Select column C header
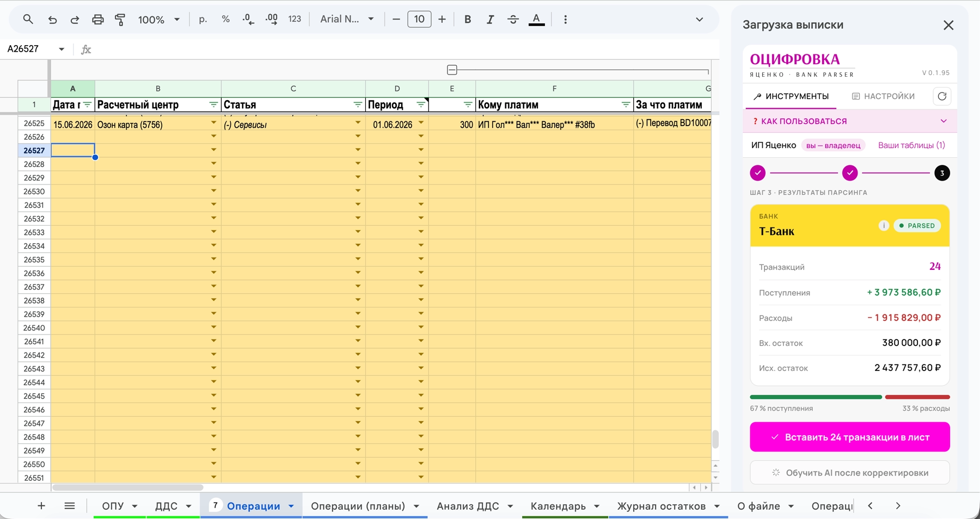980x519 pixels. pyautogui.click(x=293, y=89)
